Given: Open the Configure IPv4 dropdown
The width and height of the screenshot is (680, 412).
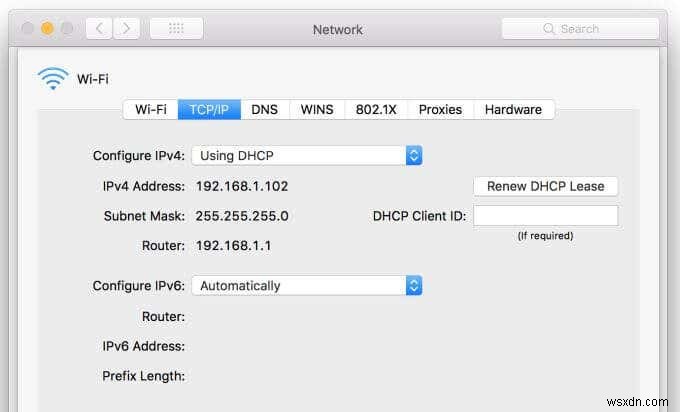Looking at the screenshot, I should click(307, 155).
